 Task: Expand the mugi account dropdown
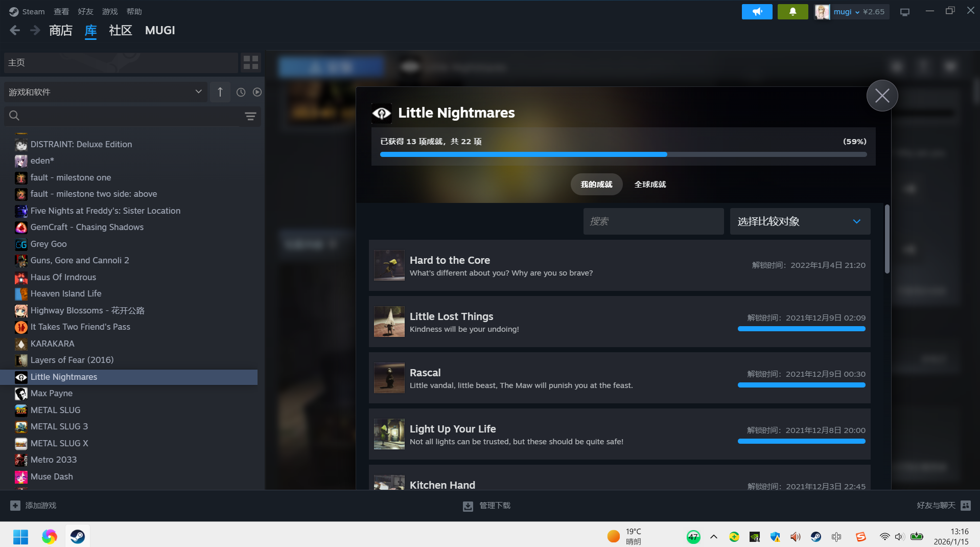857,12
